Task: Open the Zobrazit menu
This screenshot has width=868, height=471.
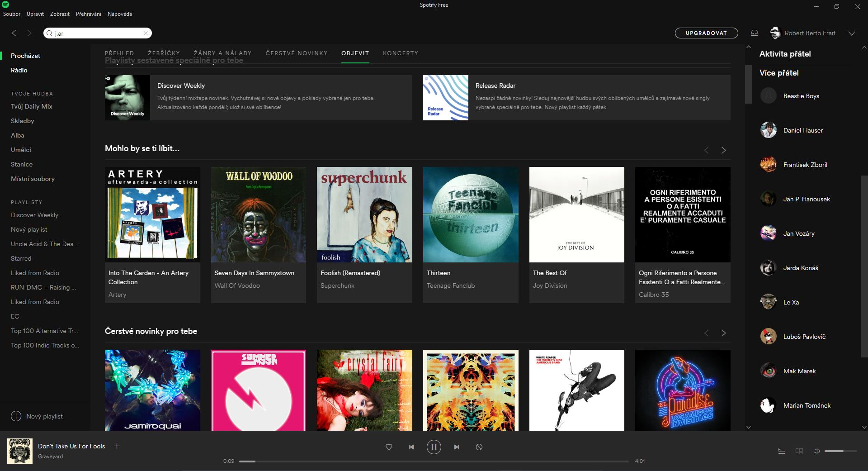Action: [60, 14]
